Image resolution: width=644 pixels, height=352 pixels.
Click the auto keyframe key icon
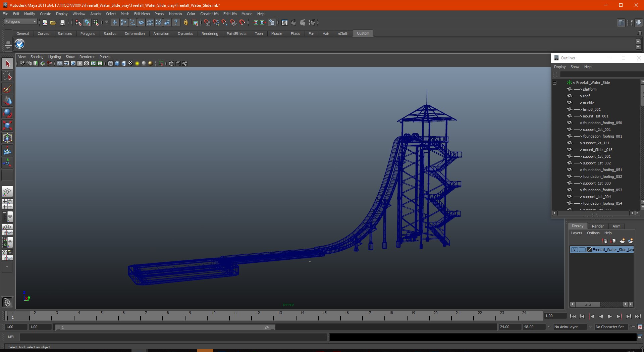pyautogui.click(x=633, y=327)
